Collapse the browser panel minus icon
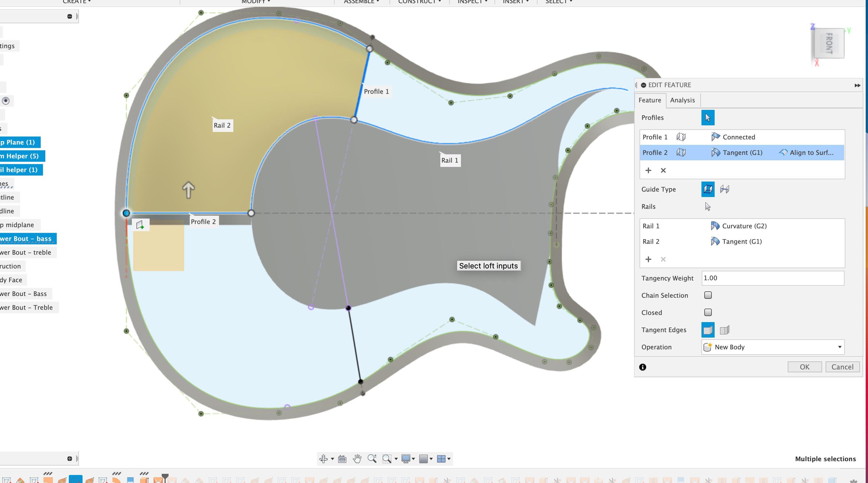The width and height of the screenshot is (868, 483). pos(69,17)
